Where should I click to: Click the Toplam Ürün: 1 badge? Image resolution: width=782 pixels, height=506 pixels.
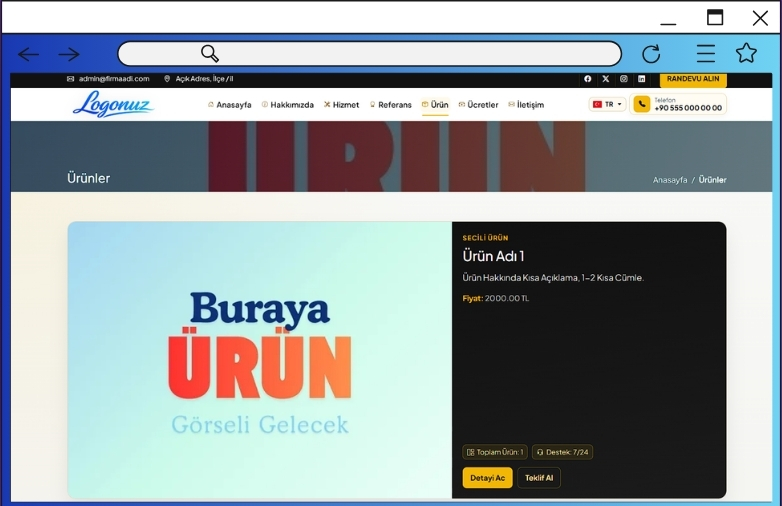[495, 452]
